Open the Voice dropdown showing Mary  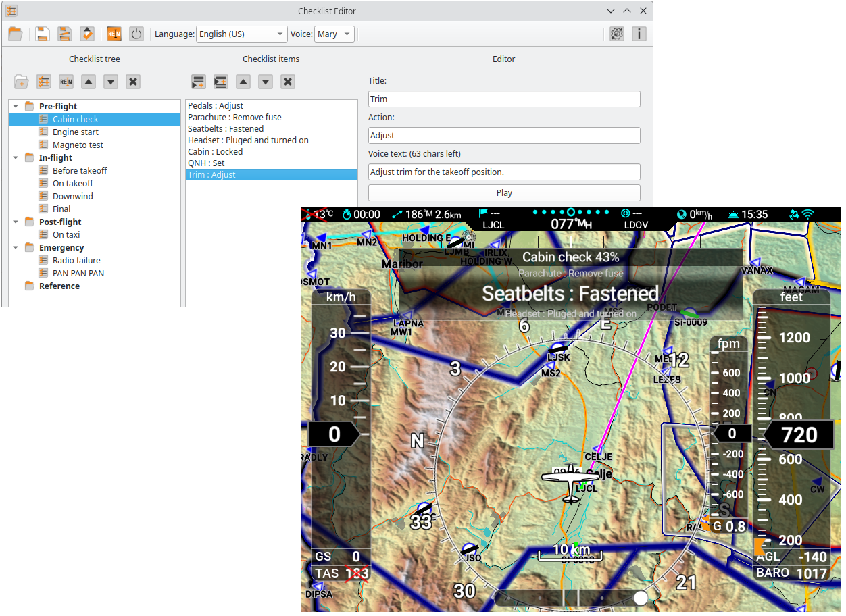point(334,34)
